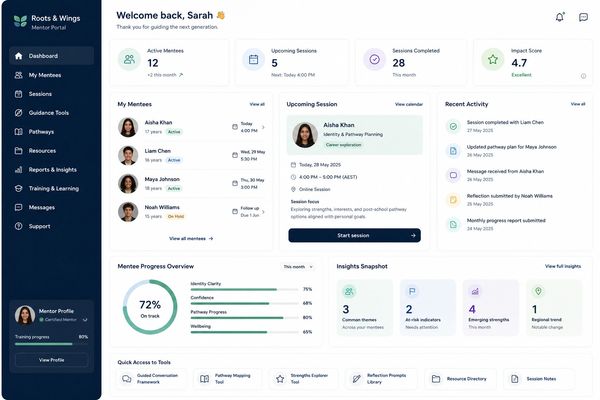Click the Session Notes document icon
Image resolution: width=600 pixels, height=400 pixels.
tap(515, 379)
